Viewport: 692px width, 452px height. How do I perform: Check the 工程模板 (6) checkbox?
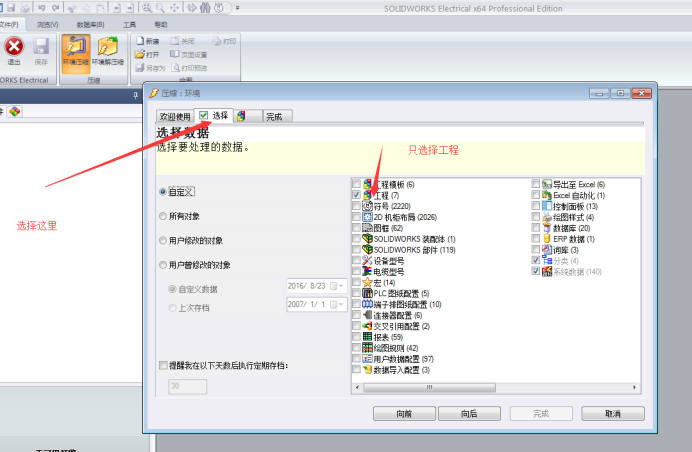click(357, 184)
